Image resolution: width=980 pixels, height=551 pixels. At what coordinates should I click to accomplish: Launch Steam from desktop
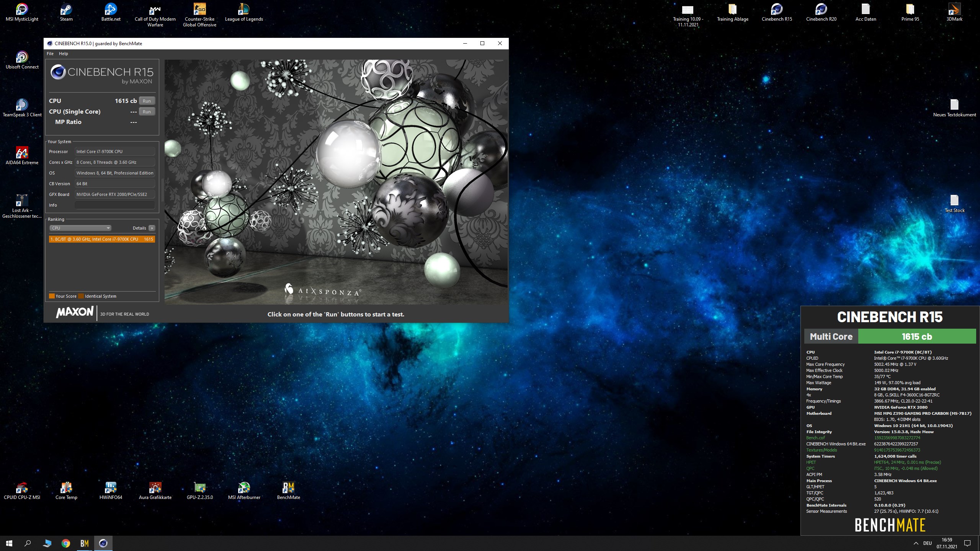pyautogui.click(x=66, y=12)
